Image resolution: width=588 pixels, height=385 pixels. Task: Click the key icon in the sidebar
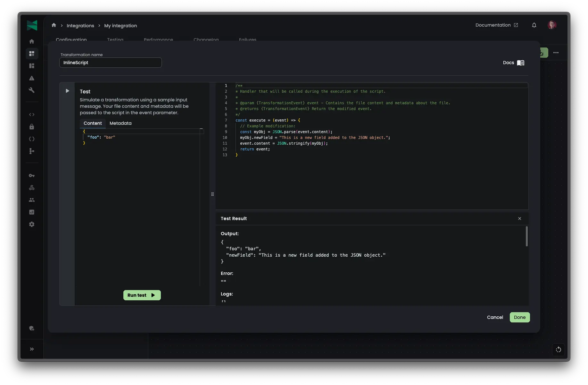(32, 175)
